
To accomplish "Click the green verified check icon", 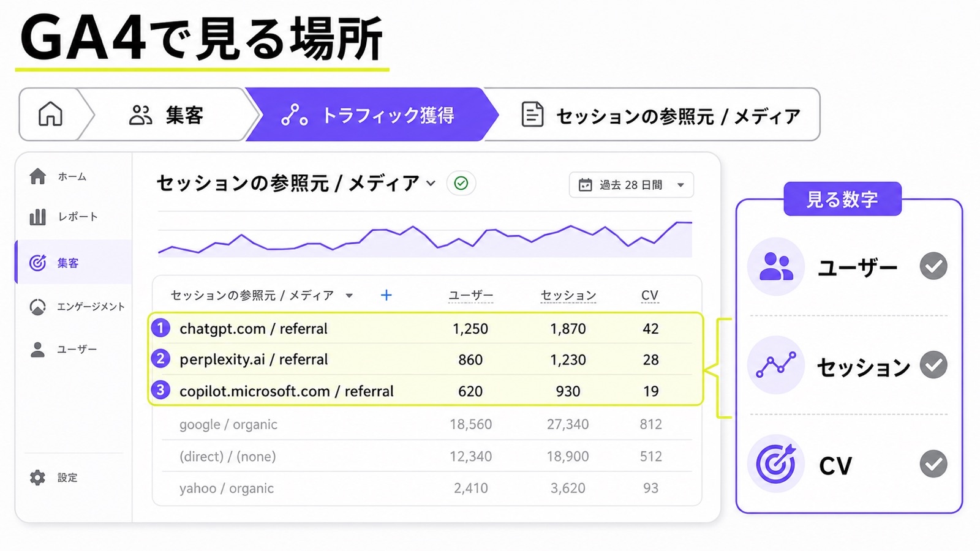I will (461, 183).
